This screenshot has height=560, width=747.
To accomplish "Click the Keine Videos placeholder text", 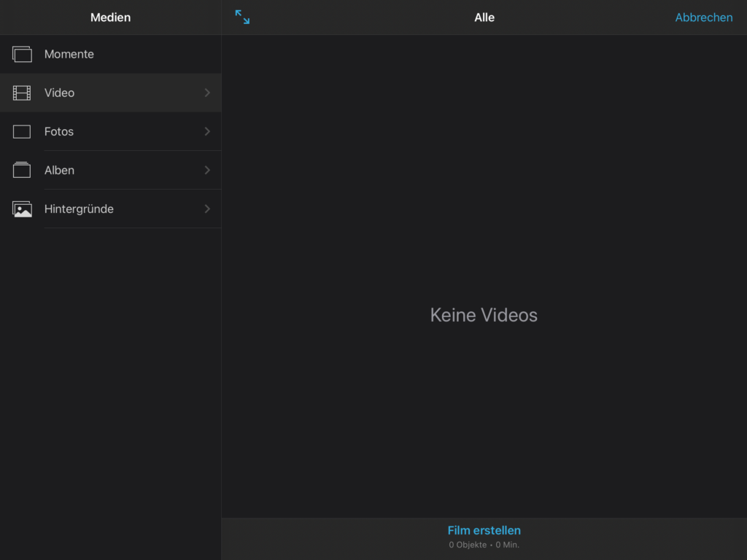I will tap(484, 315).
